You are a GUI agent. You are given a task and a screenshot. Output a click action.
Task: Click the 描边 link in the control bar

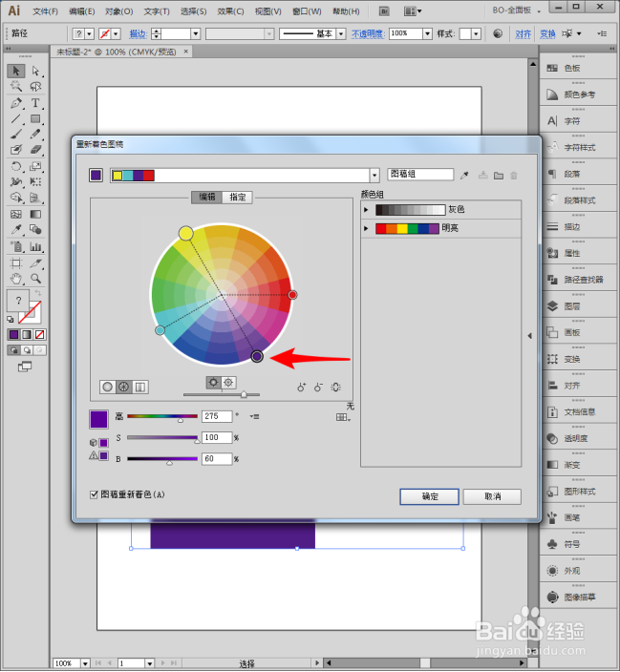tap(138, 33)
